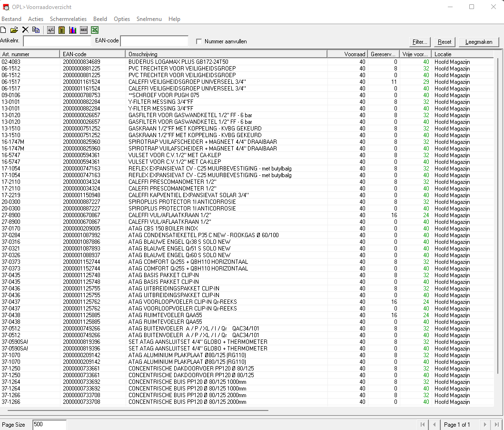Sort by the Art. nummer column header
This screenshot has height=430, width=504.
[30, 54]
